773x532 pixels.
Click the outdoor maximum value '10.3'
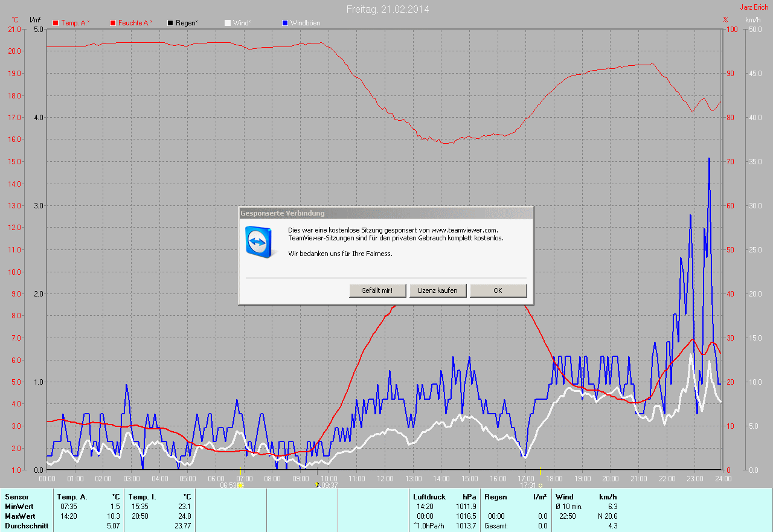click(114, 516)
